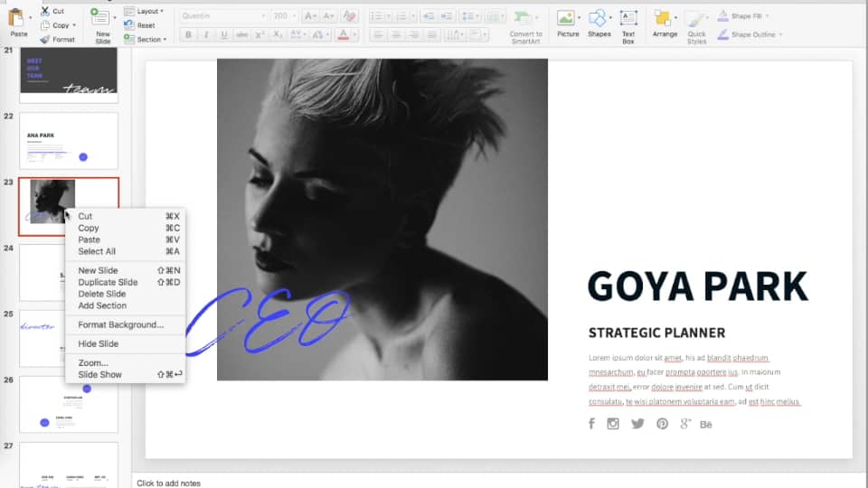The image size is (868, 488).
Task: Expand the Paste options arrow
Action: [30, 18]
